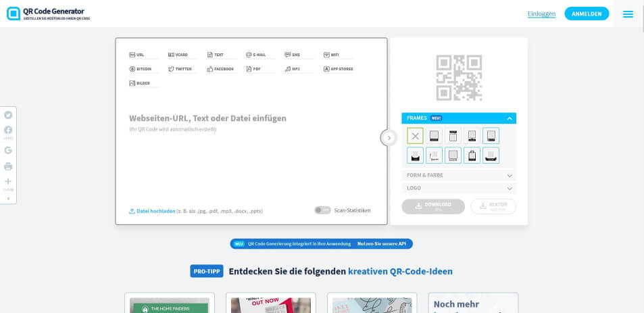Click the round arrow button beside the input box

pyautogui.click(x=389, y=138)
